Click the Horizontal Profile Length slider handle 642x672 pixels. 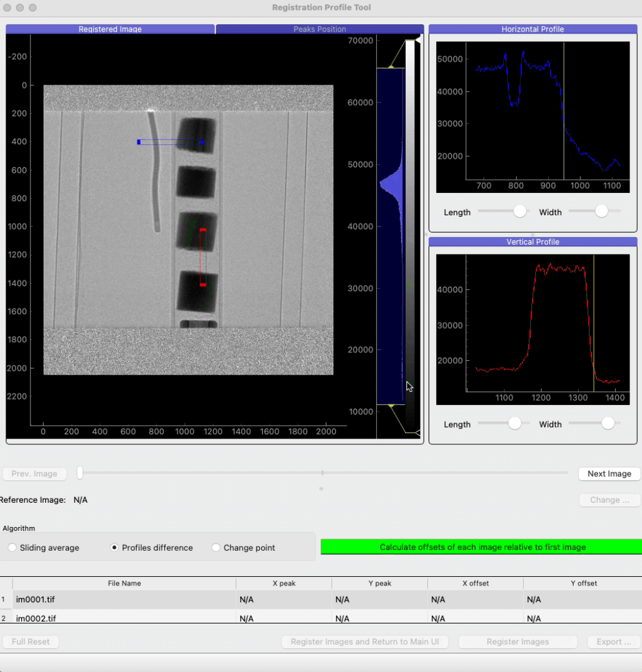[519, 212]
